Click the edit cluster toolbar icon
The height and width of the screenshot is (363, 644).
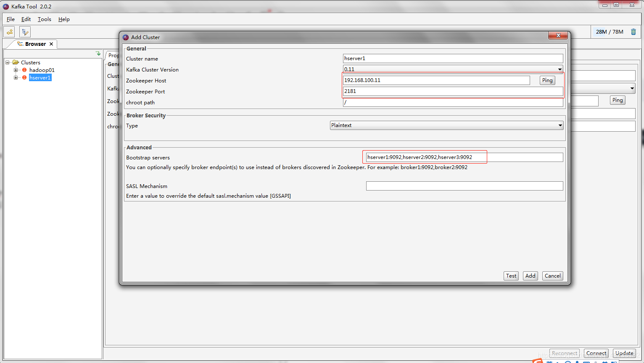click(x=25, y=32)
